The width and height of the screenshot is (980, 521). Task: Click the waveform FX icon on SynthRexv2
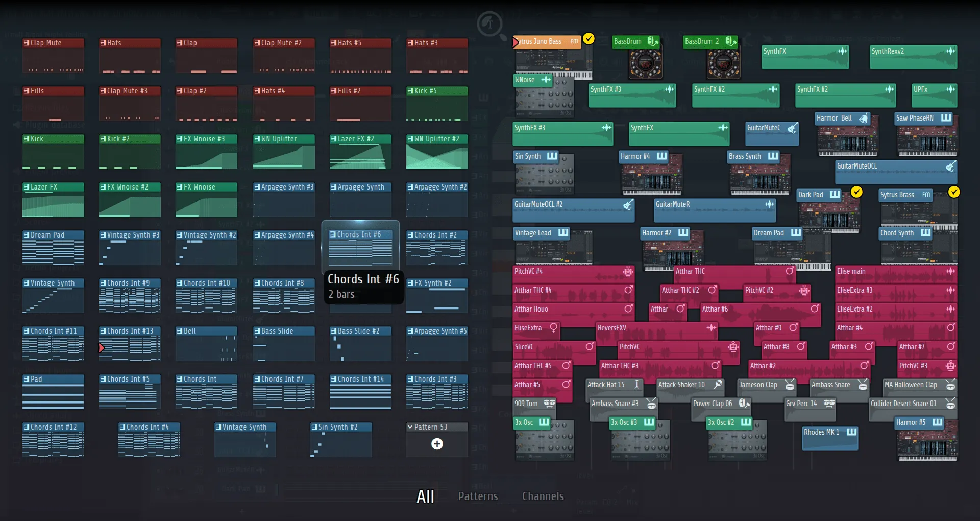pos(950,51)
